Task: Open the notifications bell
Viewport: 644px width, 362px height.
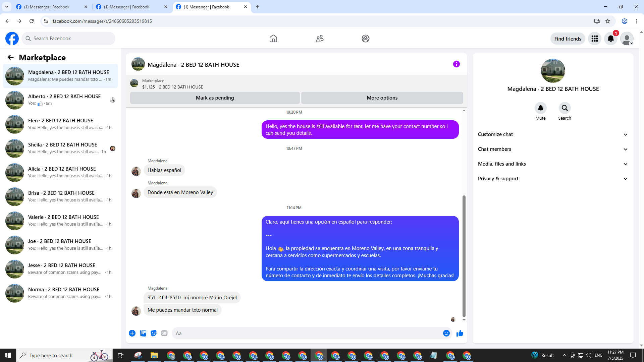Action: coord(610,39)
